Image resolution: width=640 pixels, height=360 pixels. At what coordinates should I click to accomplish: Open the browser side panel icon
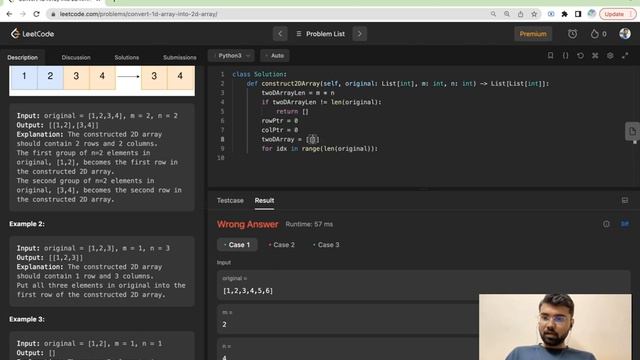tap(578, 14)
